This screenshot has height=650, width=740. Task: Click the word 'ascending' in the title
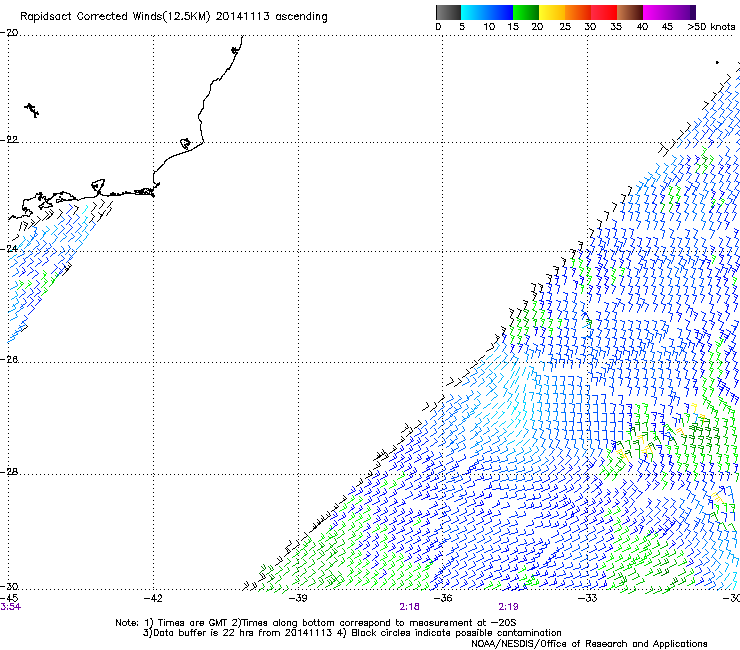[301, 17]
